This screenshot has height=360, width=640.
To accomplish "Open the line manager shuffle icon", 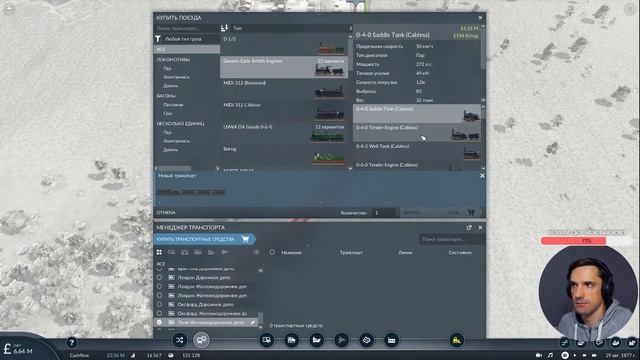I will point(179,340).
